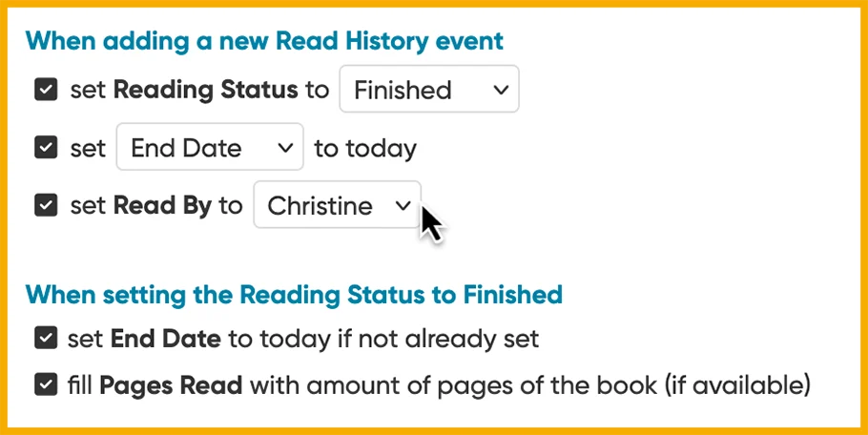Open the End Date field dropdown

(x=210, y=148)
